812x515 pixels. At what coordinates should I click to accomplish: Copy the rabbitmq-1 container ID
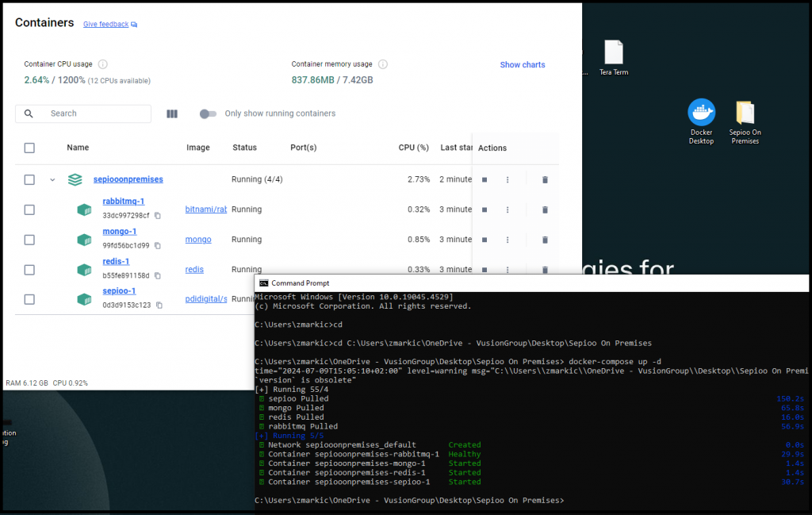point(158,216)
